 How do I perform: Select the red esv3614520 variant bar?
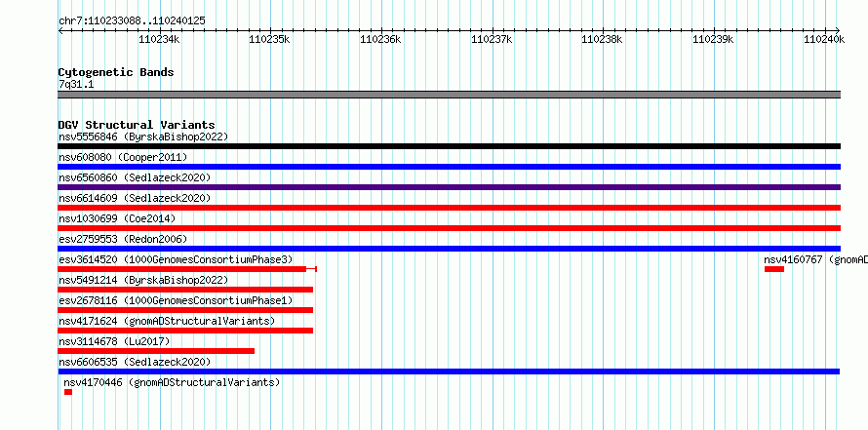pos(187,269)
